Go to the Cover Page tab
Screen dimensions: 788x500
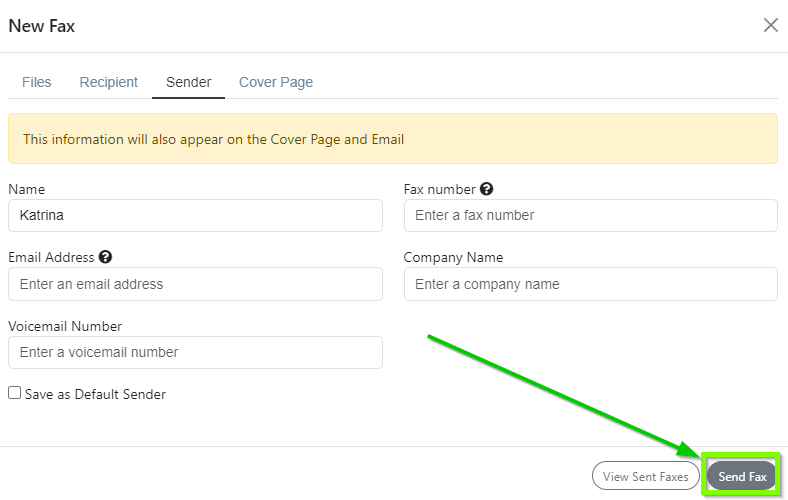pyautogui.click(x=276, y=82)
